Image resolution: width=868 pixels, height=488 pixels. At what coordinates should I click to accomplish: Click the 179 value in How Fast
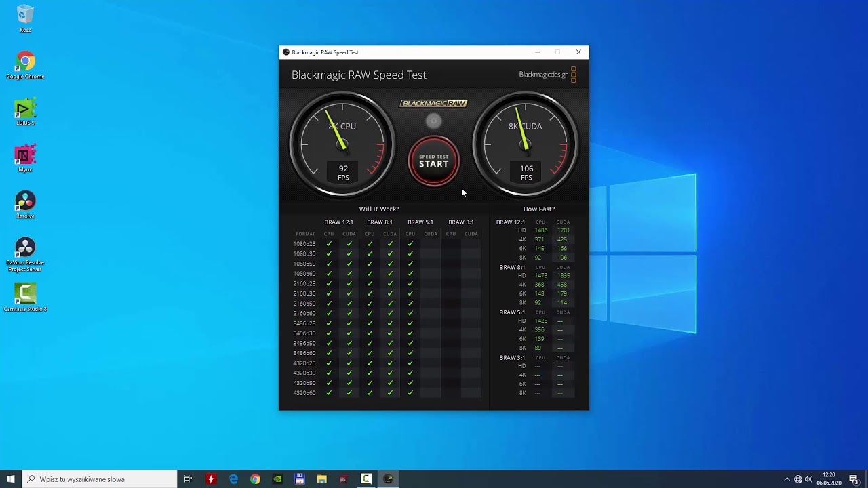pyautogui.click(x=561, y=293)
